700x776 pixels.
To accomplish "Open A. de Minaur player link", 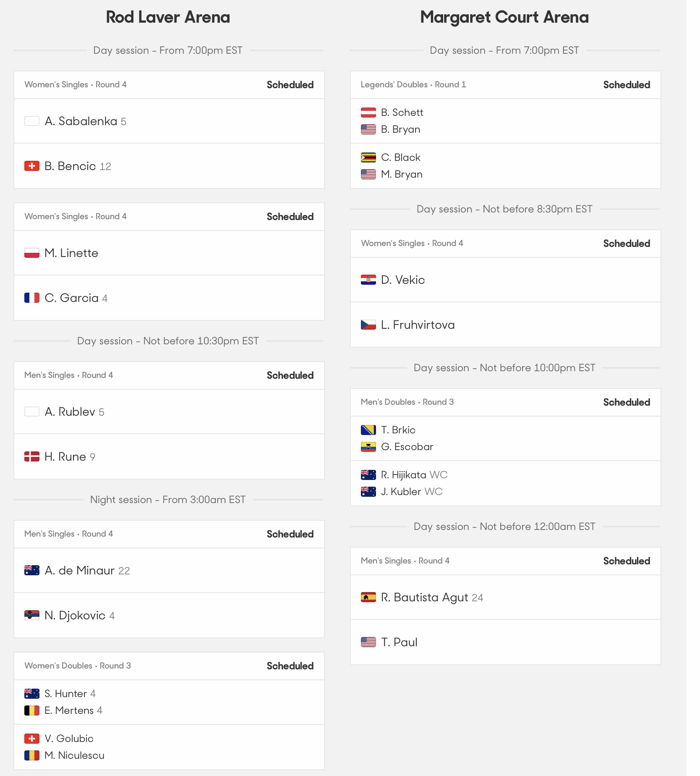I will [80, 571].
